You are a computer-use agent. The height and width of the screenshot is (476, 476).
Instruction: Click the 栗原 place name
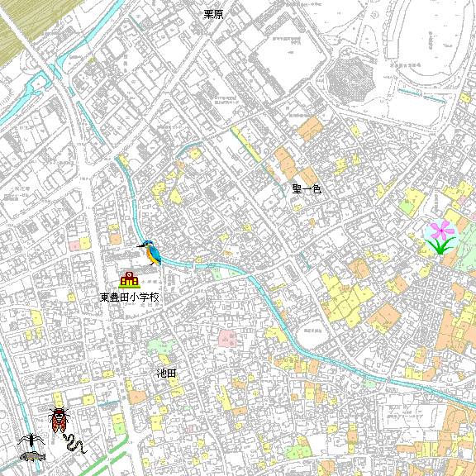tap(214, 14)
